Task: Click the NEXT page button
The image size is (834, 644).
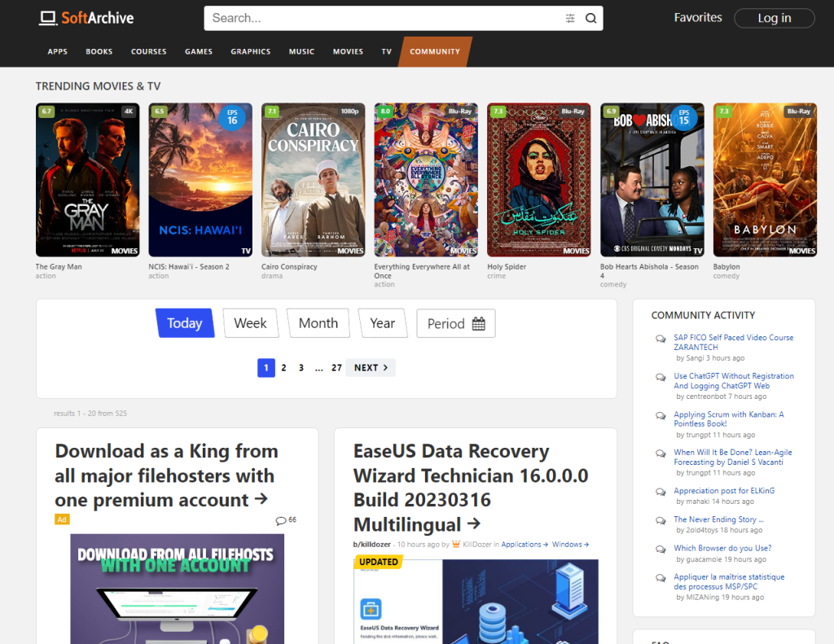Action: 371,367
